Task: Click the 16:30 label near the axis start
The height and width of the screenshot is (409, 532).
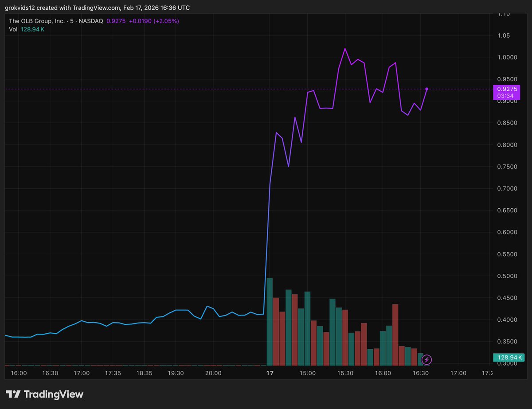Action: (50, 374)
